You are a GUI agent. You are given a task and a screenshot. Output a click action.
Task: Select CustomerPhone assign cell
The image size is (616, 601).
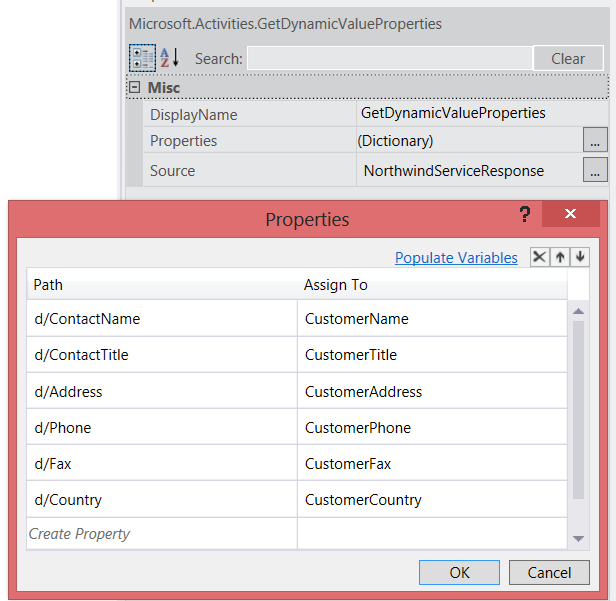pos(432,427)
